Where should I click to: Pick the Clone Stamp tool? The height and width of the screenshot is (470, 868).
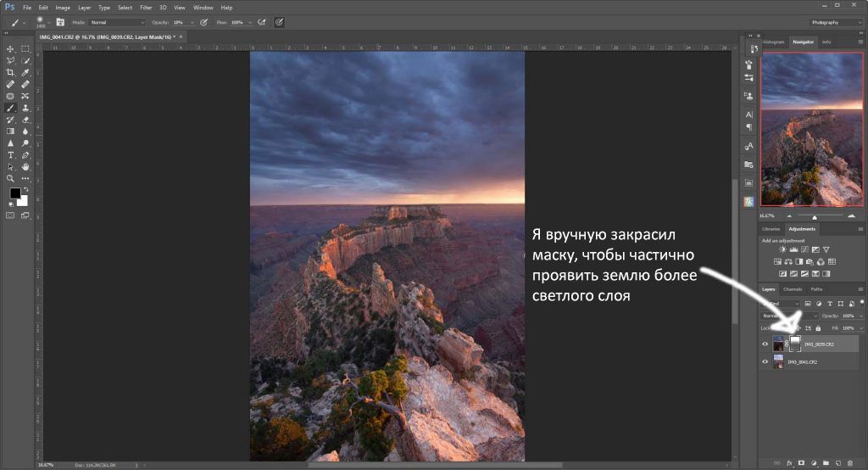coord(25,109)
